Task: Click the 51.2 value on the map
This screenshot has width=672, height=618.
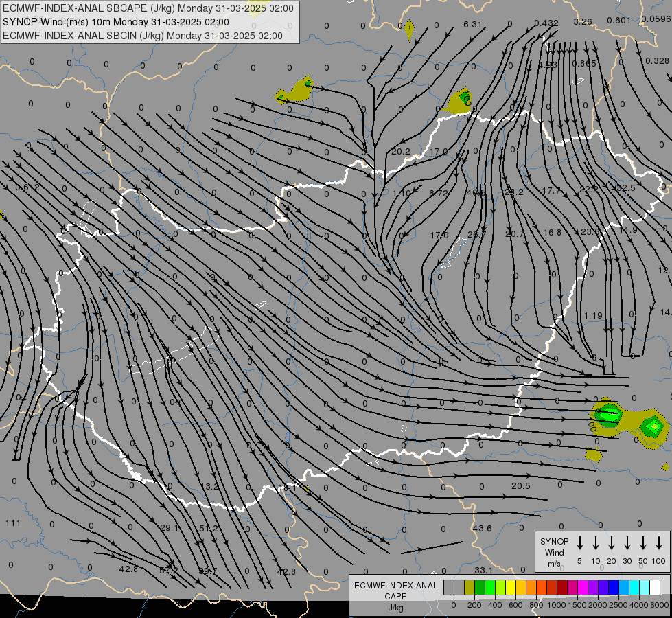Action: coord(209,528)
